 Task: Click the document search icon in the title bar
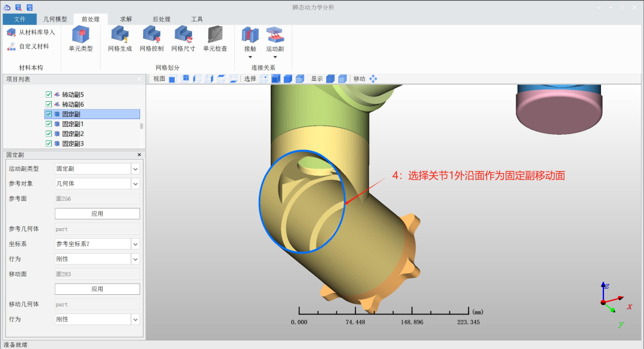[18, 7]
